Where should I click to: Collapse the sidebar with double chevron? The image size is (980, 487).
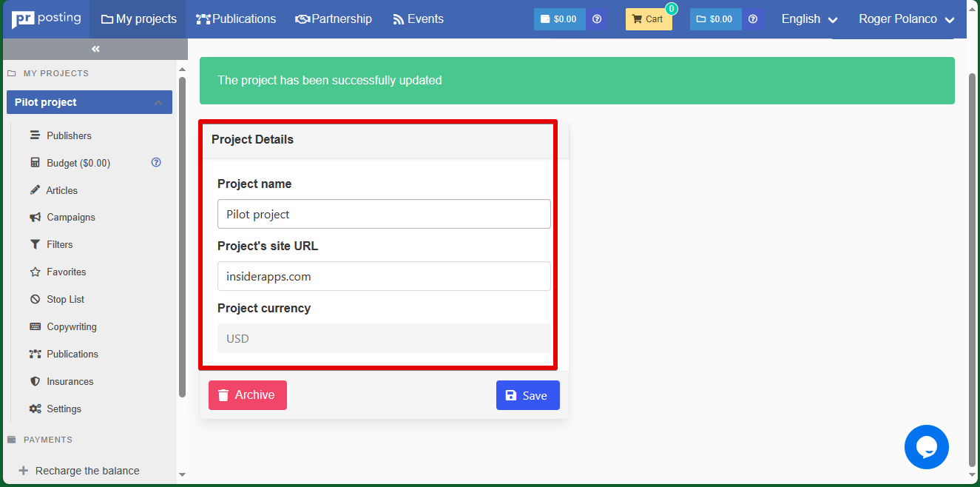click(x=95, y=49)
